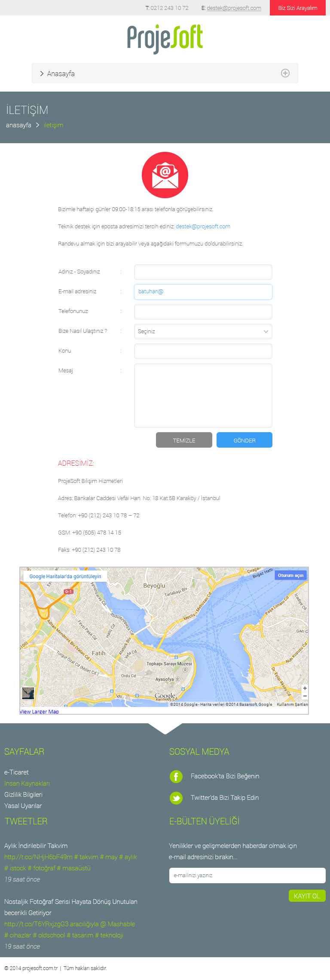Image resolution: width=330 pixels, height=980 pixels.
Task: Click the ProjeSoft logo
Action: coord(165,39)
